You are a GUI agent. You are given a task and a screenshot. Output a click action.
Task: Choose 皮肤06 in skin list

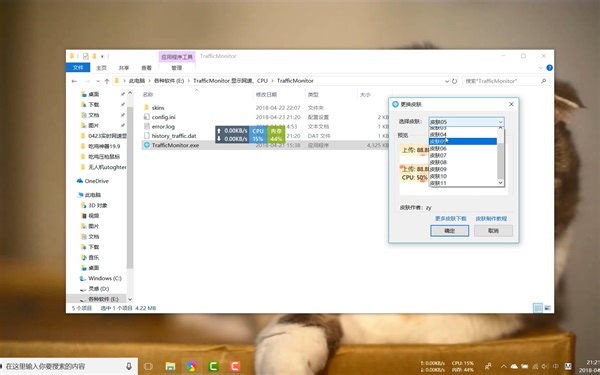(x=462, y=148)
